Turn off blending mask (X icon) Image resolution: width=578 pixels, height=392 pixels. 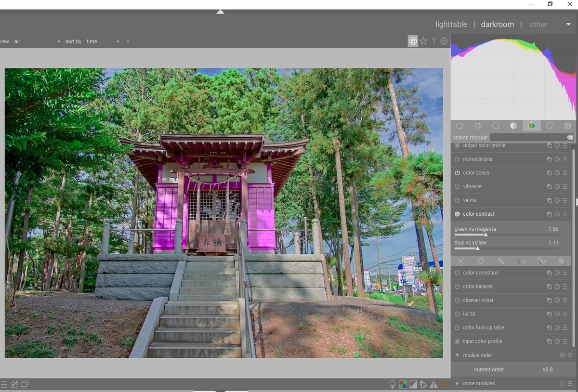pyautogui.click(x=461, y=261)
